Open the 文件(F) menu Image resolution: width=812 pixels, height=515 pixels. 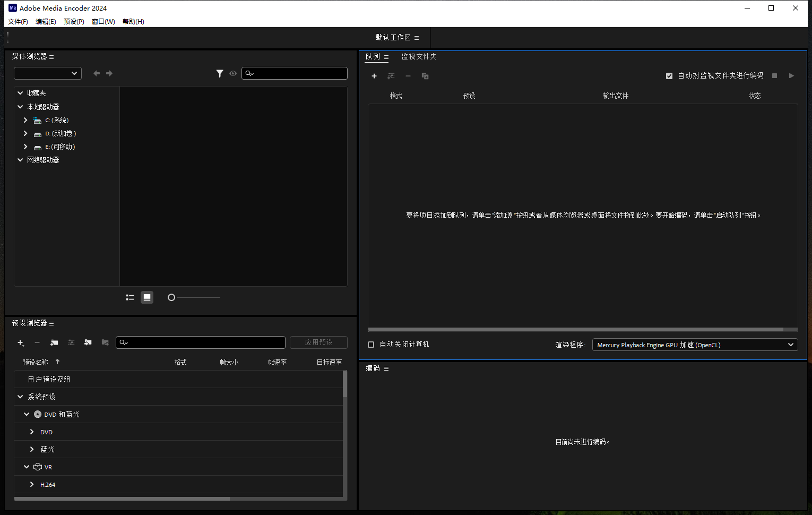(x=18, y=22)
